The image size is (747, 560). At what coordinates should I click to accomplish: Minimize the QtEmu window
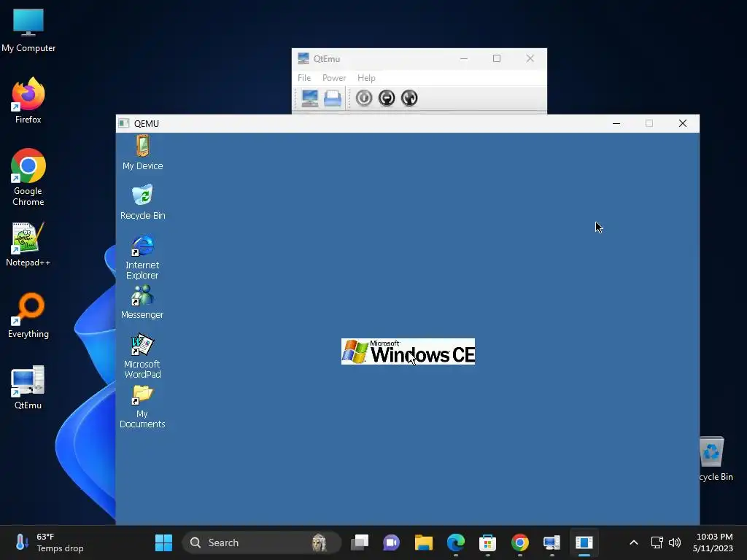click(463, 58)
